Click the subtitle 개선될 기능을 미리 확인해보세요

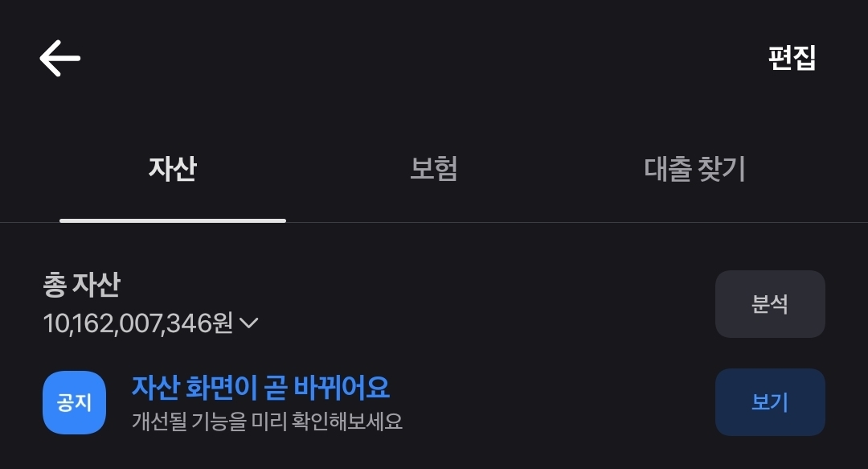(267, 422)
